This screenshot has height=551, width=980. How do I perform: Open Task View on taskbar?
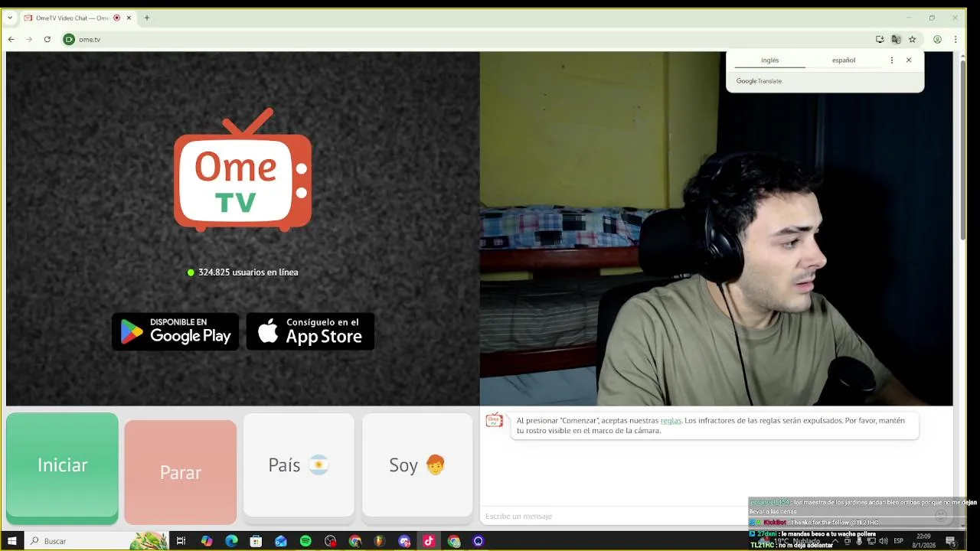tap(181, 541)
